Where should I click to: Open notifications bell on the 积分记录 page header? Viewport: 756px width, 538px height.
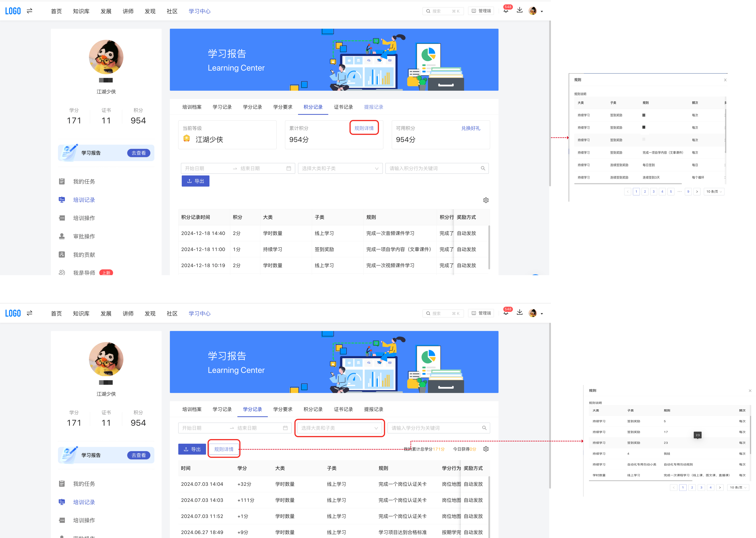[506, 11]
